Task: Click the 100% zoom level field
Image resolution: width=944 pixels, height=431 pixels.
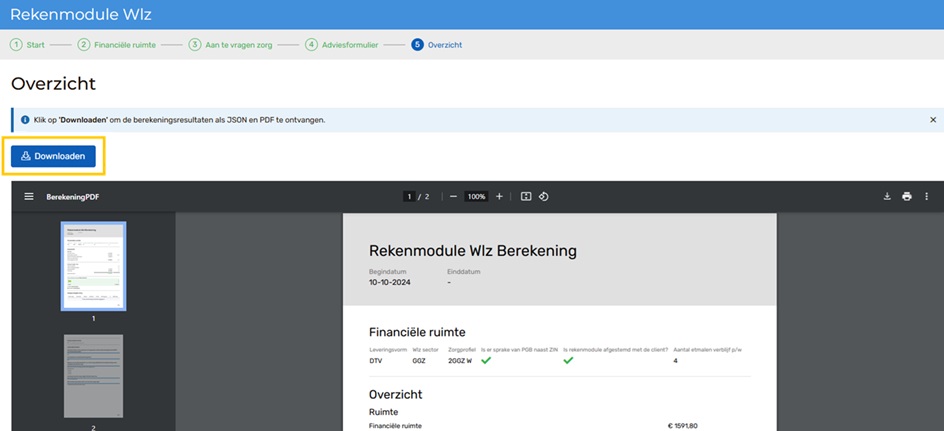Action: [476, 196]
